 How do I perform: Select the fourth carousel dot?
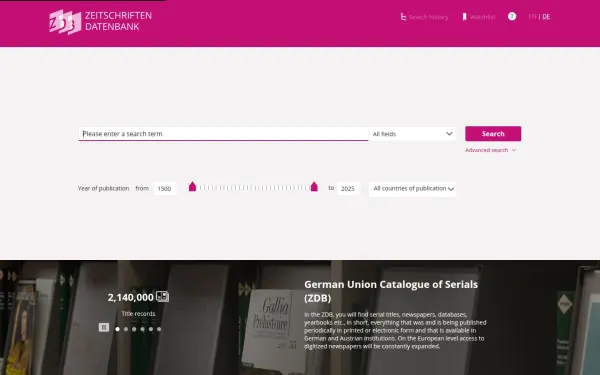point(142,329)
